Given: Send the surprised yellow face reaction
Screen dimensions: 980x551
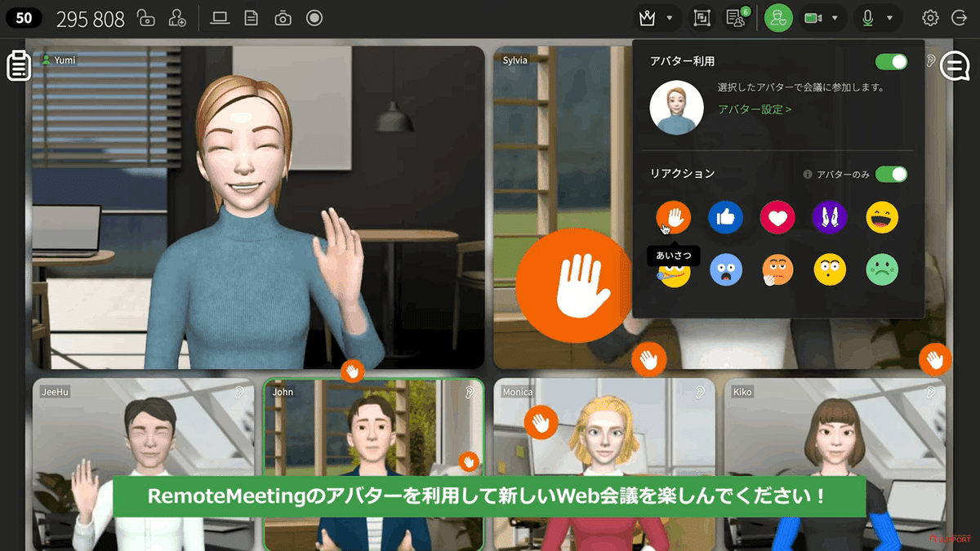Looking at the screenshot, I should [830, 269].
